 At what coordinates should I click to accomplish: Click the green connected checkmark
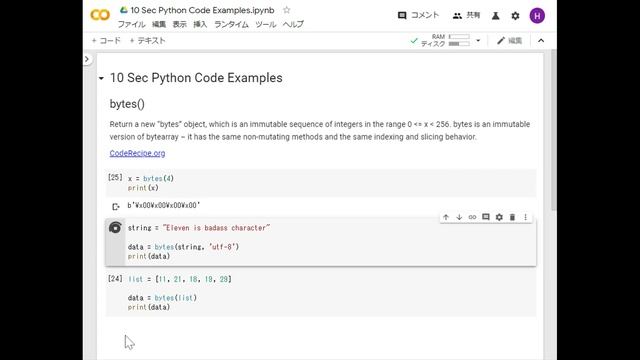414,40
